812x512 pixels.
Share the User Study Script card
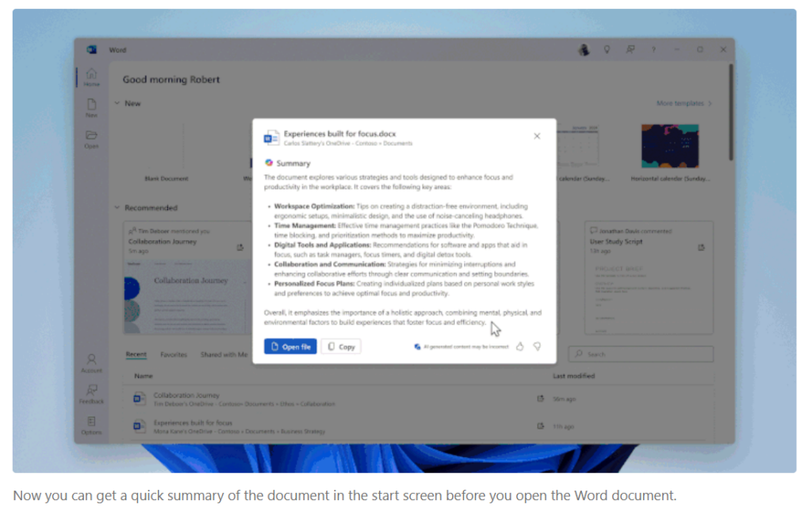coord(701,247)
